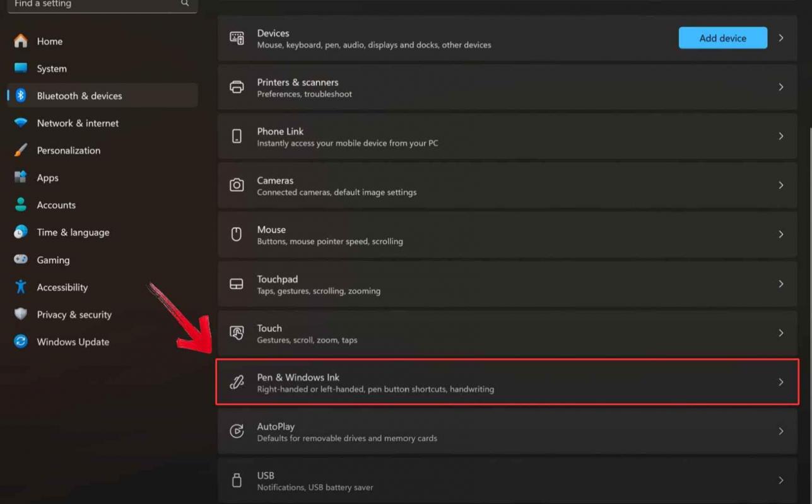The height and width of the screenshot is (504, 812).
Task: Click 'Preferences, troubleshoot' description text
Action: [x=305, y=94]
